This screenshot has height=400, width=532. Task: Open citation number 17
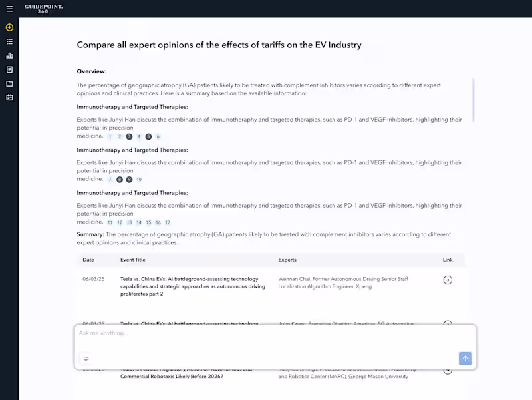[168, 222]
